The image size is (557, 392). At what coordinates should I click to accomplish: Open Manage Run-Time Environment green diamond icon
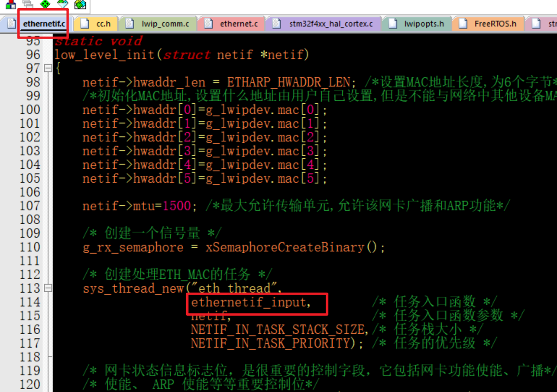(45, 4)
